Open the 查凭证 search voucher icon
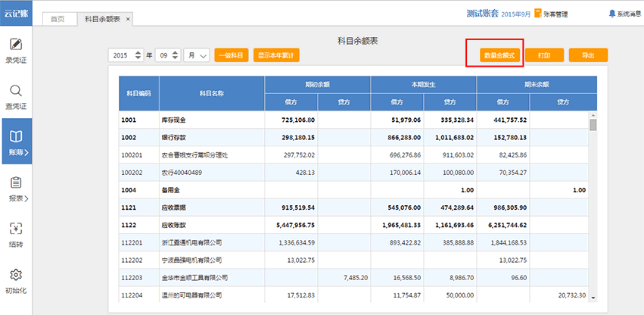 [16, 91]
